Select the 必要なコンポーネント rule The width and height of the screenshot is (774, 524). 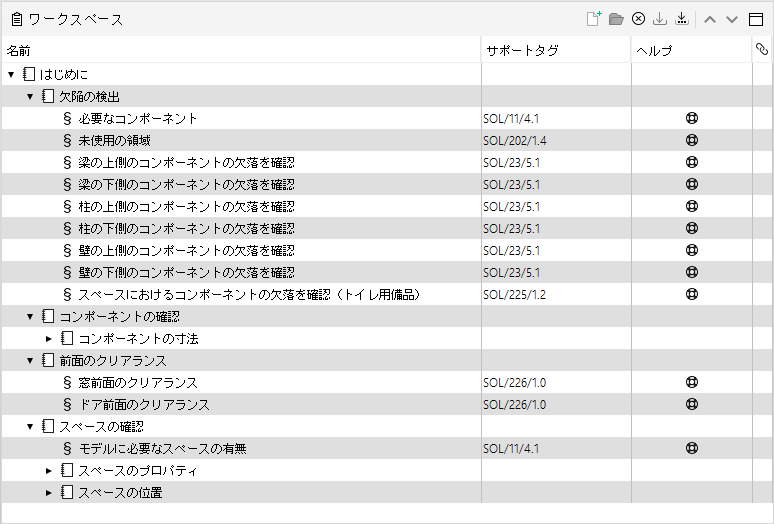[138, 118]
